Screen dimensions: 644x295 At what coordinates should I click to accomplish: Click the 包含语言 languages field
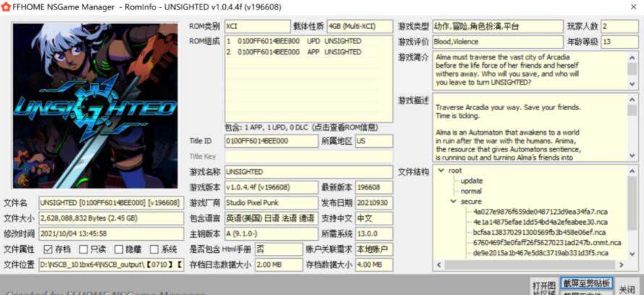click(271, 218)
